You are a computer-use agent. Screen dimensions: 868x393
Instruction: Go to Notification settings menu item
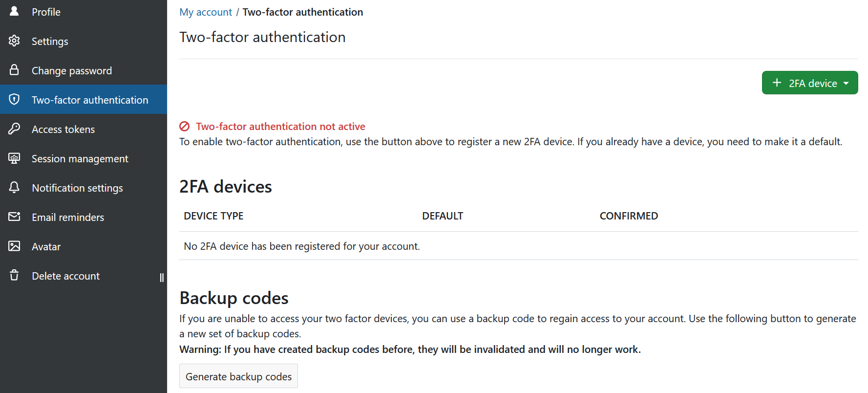(x=77, y=188)
